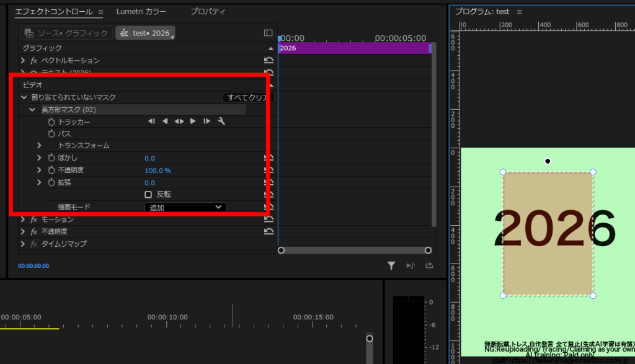Reset the ベクトルモーション effect
Viewport: 635px width, 364px height.
pos(269,60)
